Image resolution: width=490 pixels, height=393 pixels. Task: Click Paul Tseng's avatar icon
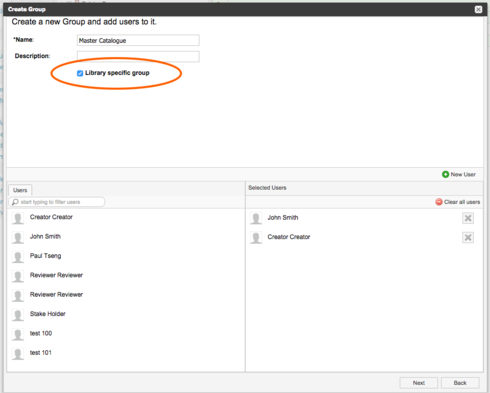click(x=18, y=257)
